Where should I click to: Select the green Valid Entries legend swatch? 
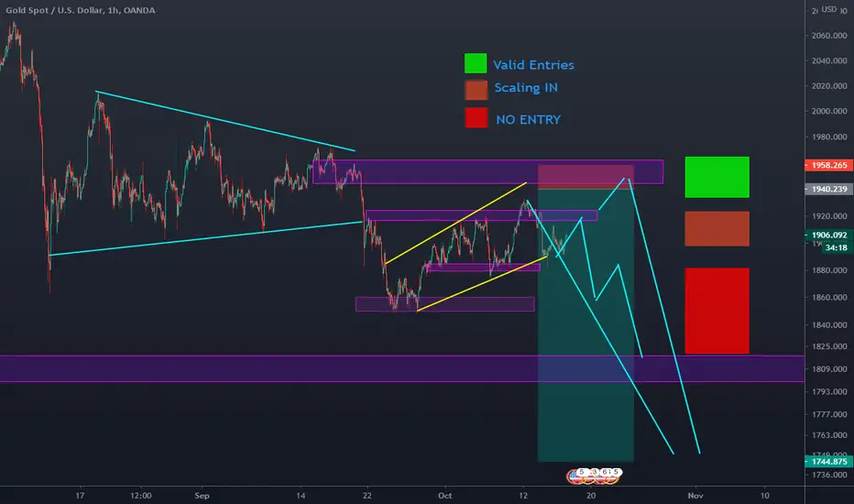pyautogui.click(x=475, y=63)
